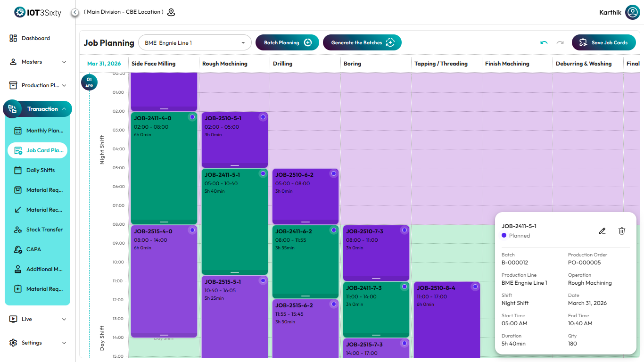The width and height of the screenshot is (644, 362).
Task: Click the Generate the Batches button
Action: point(362,43)
